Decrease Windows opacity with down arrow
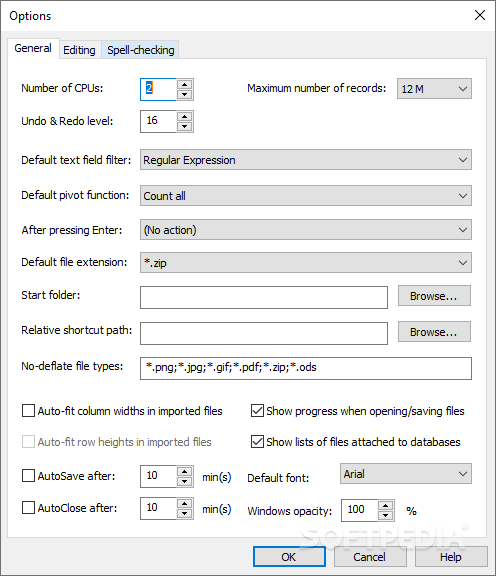Screen dimensions: 496x576 [385, 515]
